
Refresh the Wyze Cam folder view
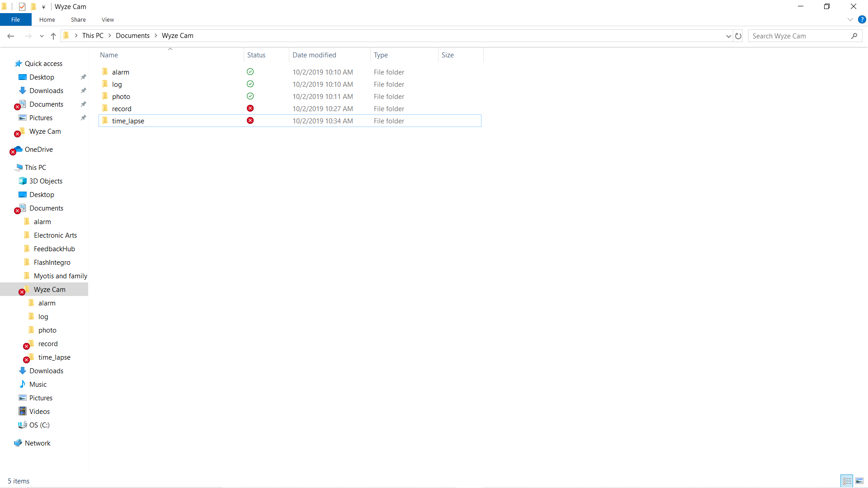click(x=738, y=36)
